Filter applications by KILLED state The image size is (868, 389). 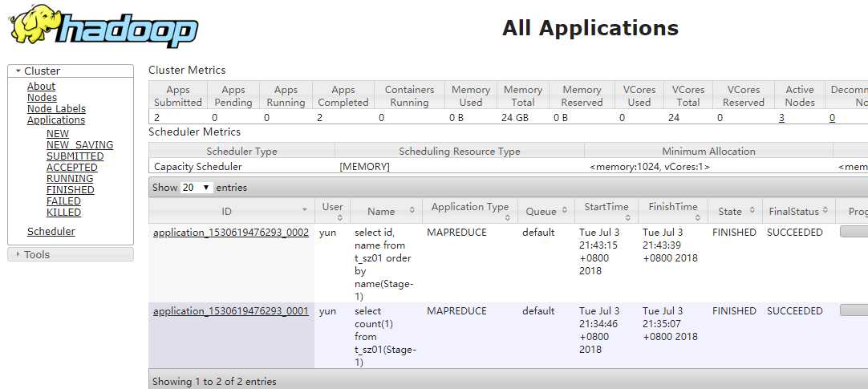pyautogui.click(x=63, y=213)
